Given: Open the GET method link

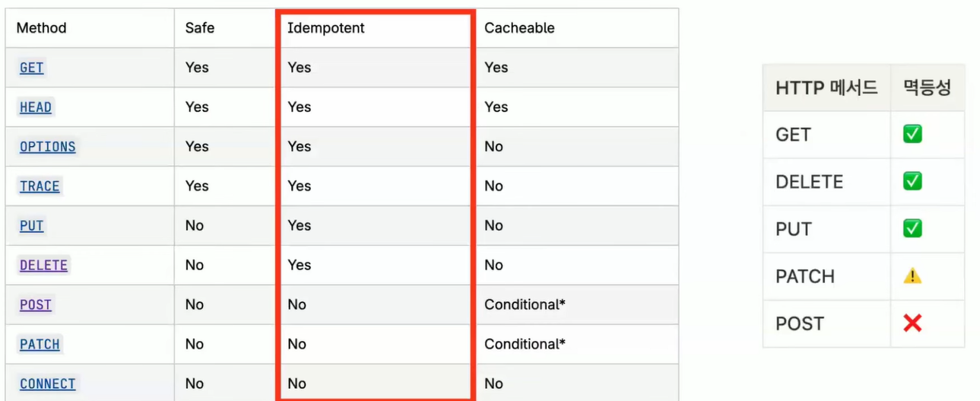Looking at the screenshot, I should click(x=32, y=68).
